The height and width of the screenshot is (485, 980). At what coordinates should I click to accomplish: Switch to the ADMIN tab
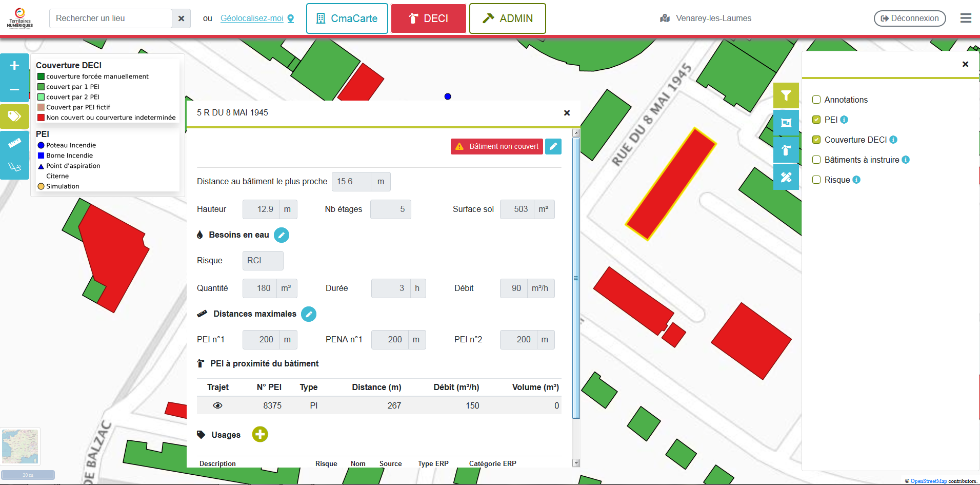[x=507, y=18]
